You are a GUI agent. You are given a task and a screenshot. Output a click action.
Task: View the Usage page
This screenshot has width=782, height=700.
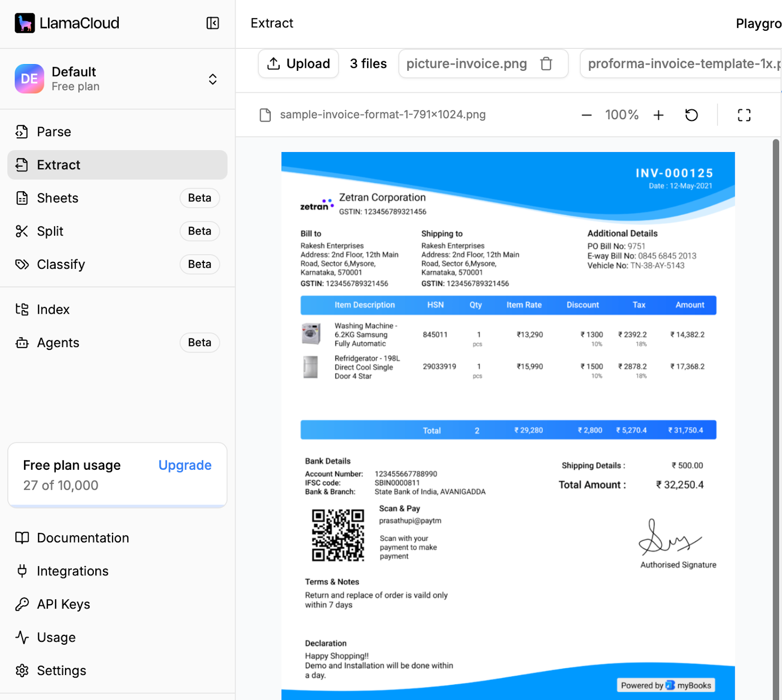(117, 637)
